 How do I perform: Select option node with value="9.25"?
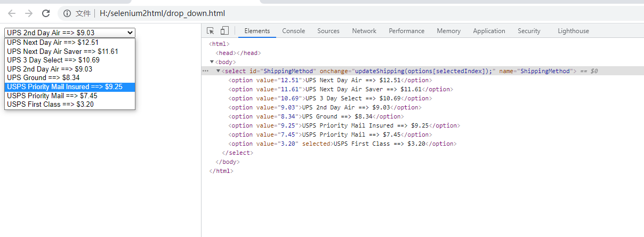point(343,125)
